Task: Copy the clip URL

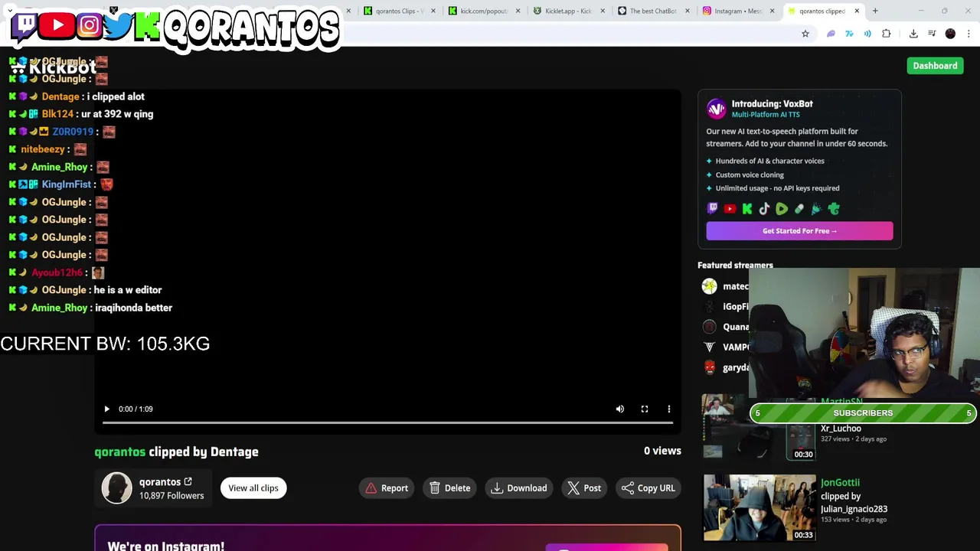Action: [x=648, y=488]
